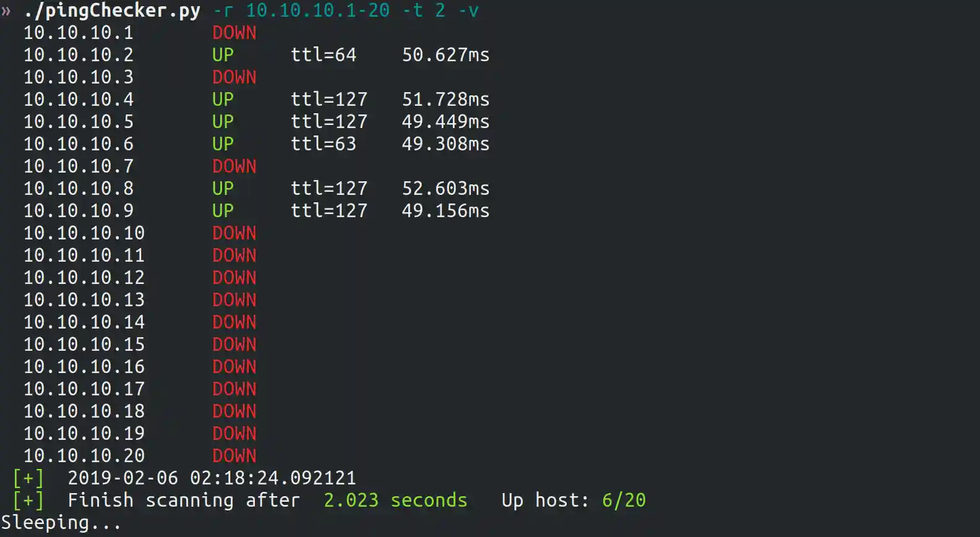Click the IP address 10.10.10.9
Image resolution: width=980 pixels, height=537 pixels.
(79, 211)
